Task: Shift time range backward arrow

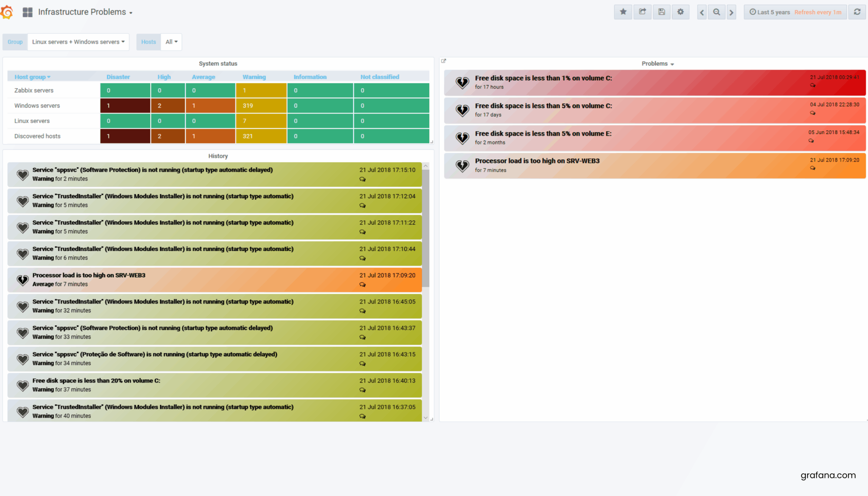Action: tap(702, 12)
